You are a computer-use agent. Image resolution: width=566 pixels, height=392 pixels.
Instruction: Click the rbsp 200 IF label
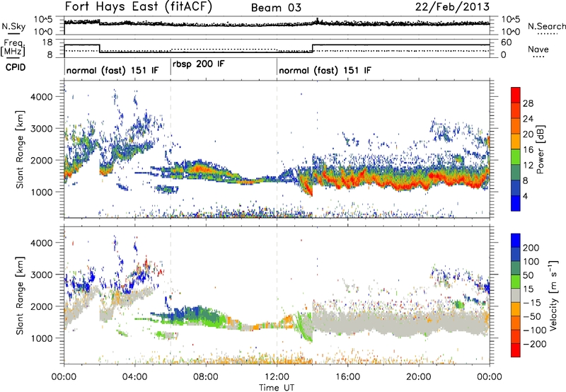199,64
